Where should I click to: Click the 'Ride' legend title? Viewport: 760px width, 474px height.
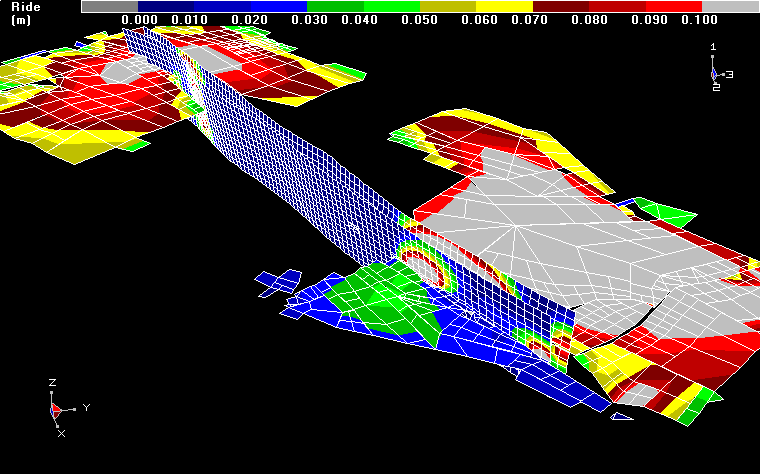pos(26,7)
